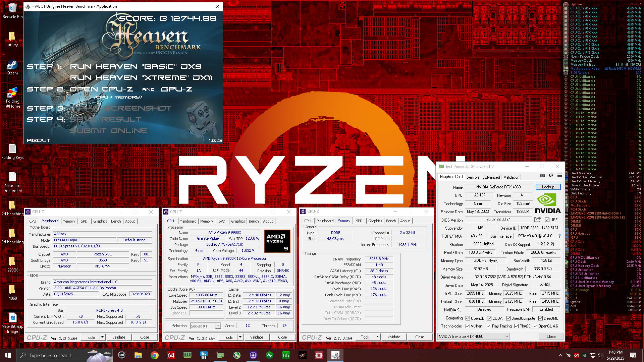Open the 2d benching folder
Viewport: 644px width, 362px height.
click(x=12, y=208)
